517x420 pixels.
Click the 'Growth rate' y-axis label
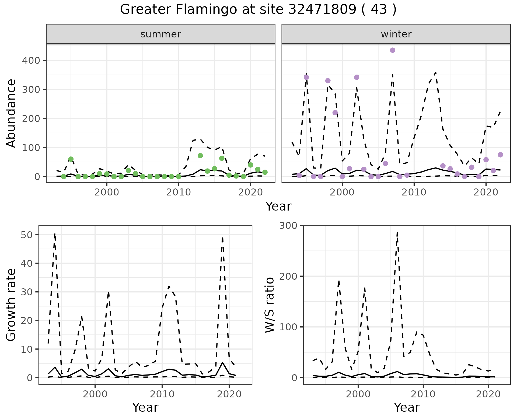(x=11, y=304)
